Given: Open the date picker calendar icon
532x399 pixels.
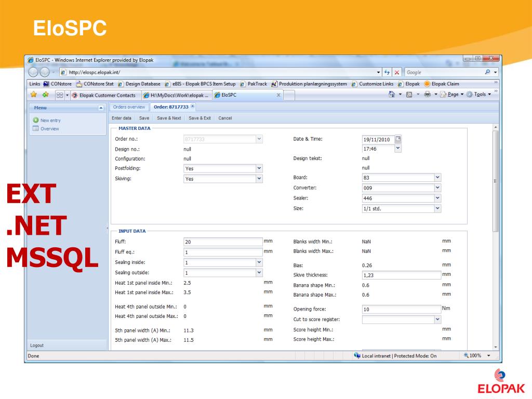Looking at the screenshot, I should [398, 139].
